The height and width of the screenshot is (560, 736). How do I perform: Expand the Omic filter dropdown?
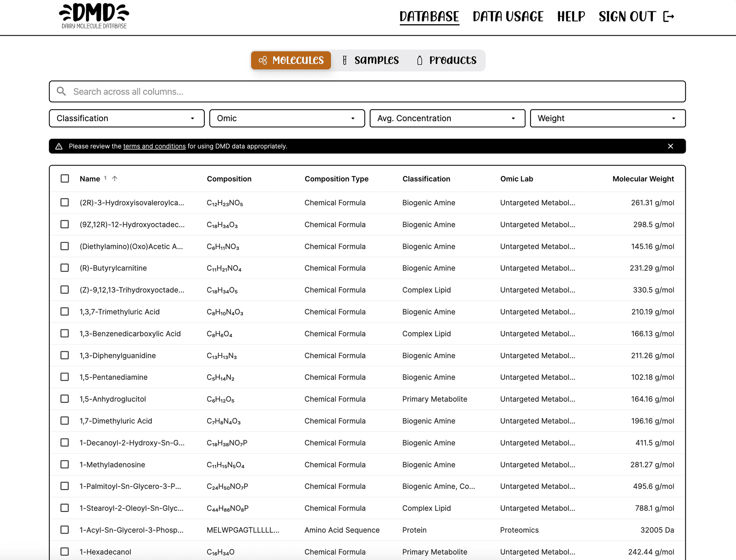pos(287,118)
